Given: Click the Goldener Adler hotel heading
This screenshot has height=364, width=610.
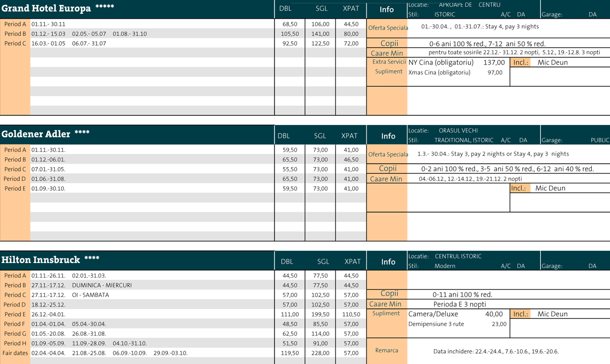Looking at the screenshot, I should pyautogui.click(x=36, y=134).
